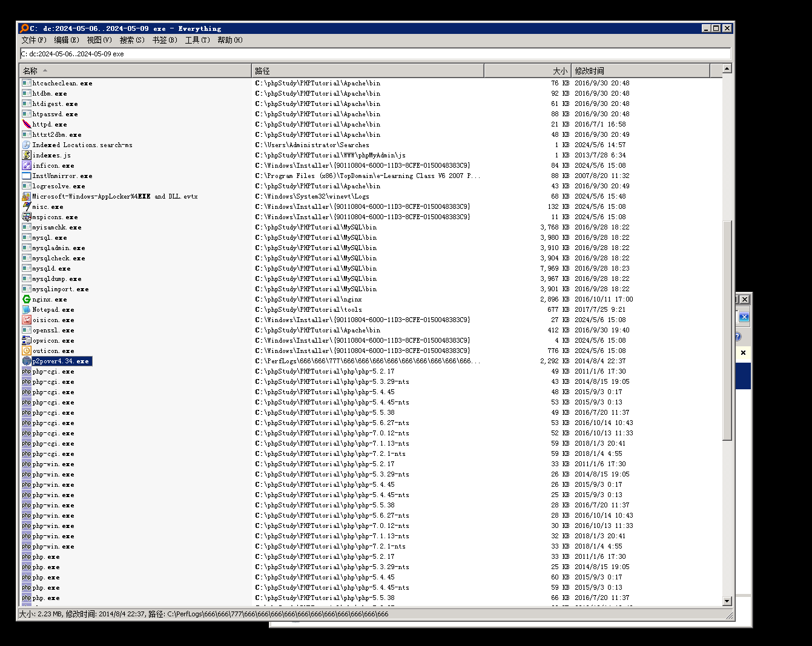Select the file name httxt2dbm.exe
The height and width of the screenshot is (646, 812).
coord(57,134)
